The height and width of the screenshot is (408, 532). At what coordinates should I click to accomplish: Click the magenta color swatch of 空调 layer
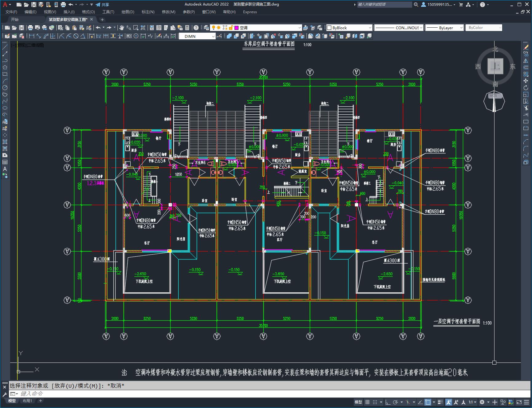(237, 28)
